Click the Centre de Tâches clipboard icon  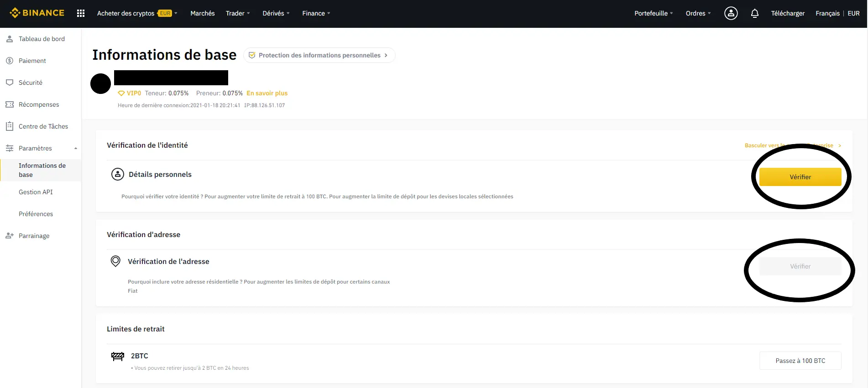pyautogui.click(x=10, y=126)
